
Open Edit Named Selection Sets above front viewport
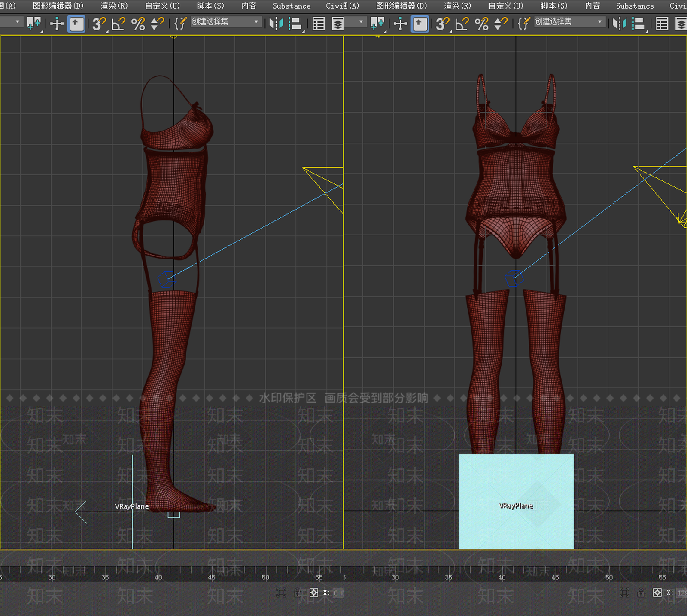point(523,24)
